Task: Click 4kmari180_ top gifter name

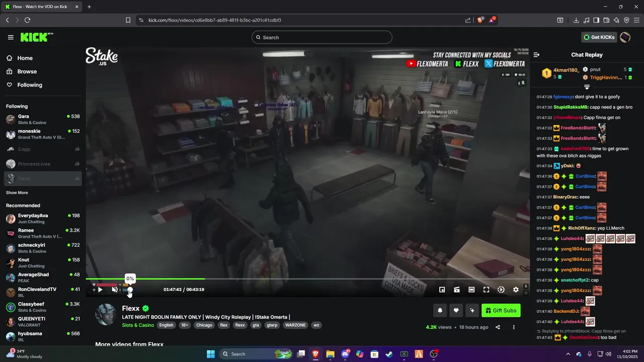Action: pos(566,70)
